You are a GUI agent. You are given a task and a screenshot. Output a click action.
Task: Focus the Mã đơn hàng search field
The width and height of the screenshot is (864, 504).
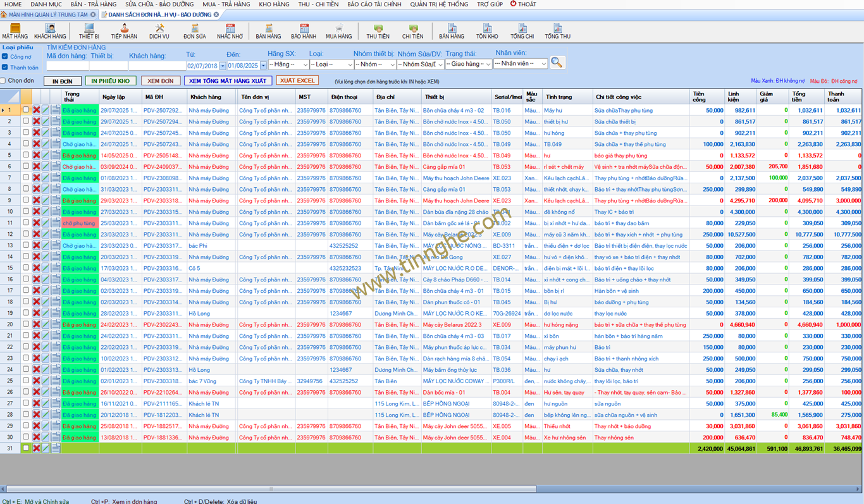(68, 66)
